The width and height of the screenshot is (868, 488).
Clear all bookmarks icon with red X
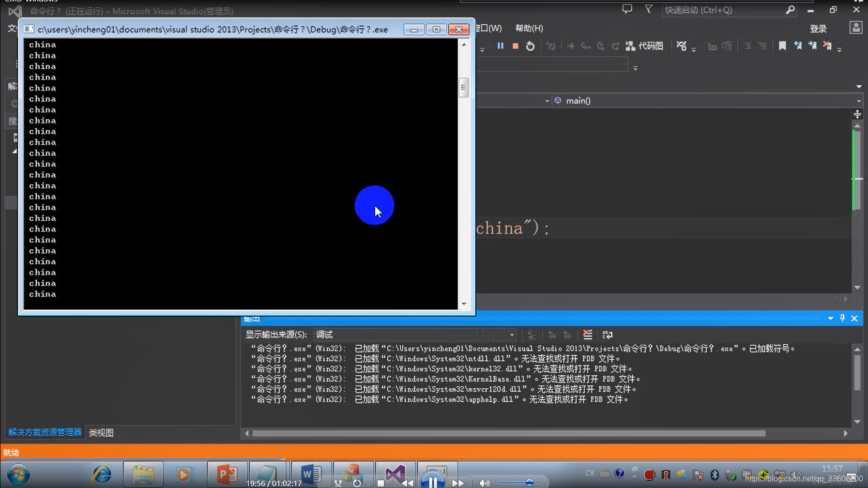pos(828,46)
